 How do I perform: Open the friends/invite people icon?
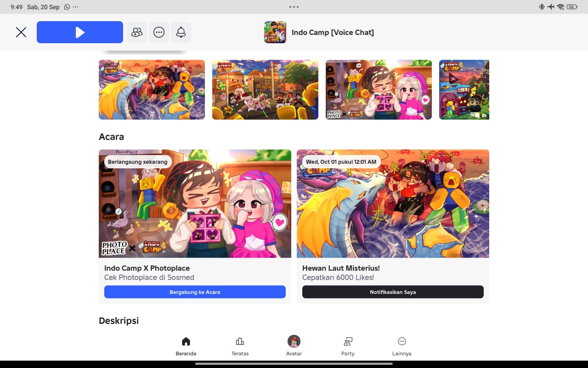tap(137, 32)
